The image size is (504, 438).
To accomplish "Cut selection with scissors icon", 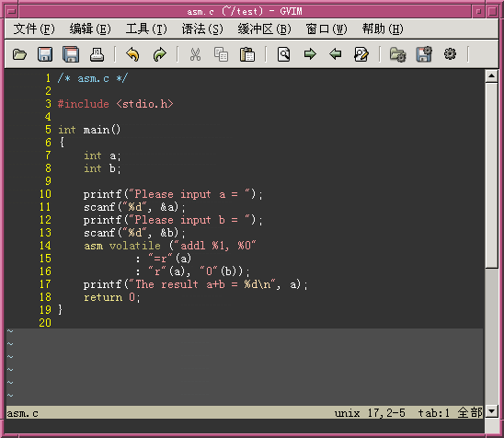I will [195, 54].
